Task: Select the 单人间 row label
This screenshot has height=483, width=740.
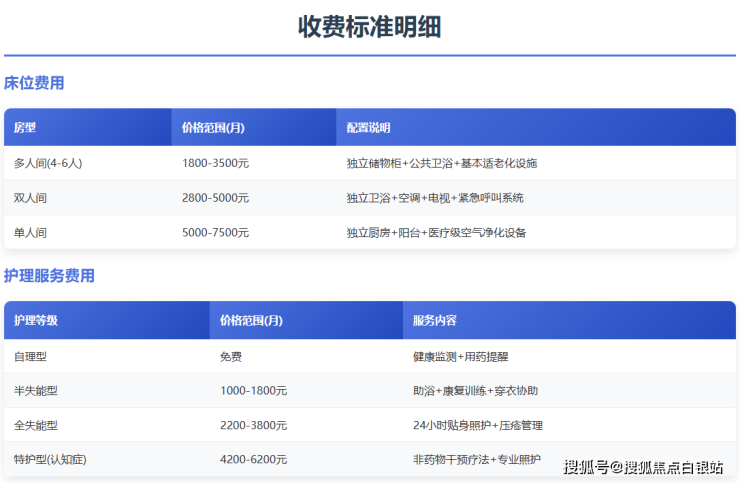Action: (30, 233)
